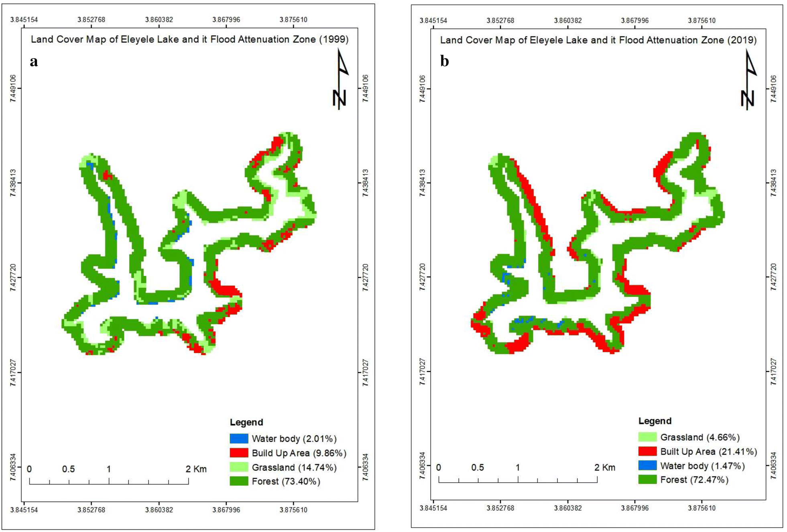Screen dimensions: 787x532
Task: Click top longitude 3.852768 on map a
Action: (x=91, y=20)
